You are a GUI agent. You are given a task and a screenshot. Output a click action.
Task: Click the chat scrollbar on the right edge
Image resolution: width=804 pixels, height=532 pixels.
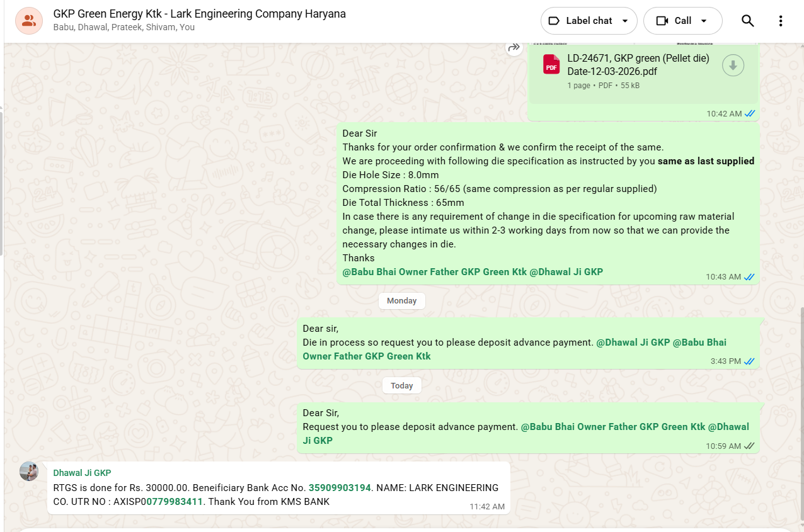point(801,409)
